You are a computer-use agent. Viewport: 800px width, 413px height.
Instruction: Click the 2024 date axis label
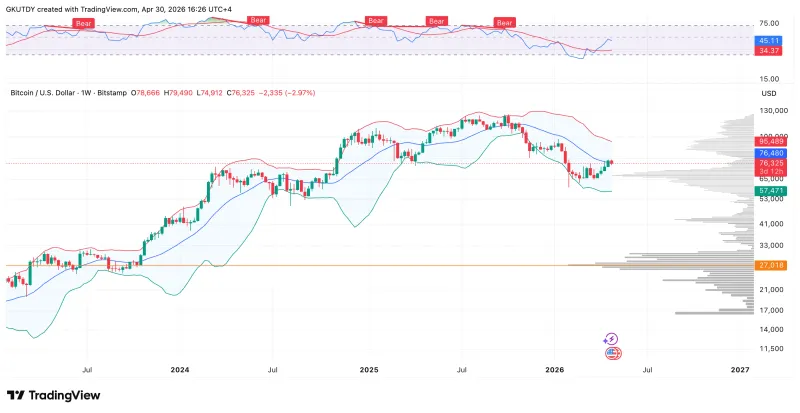[x=180, y=370]
